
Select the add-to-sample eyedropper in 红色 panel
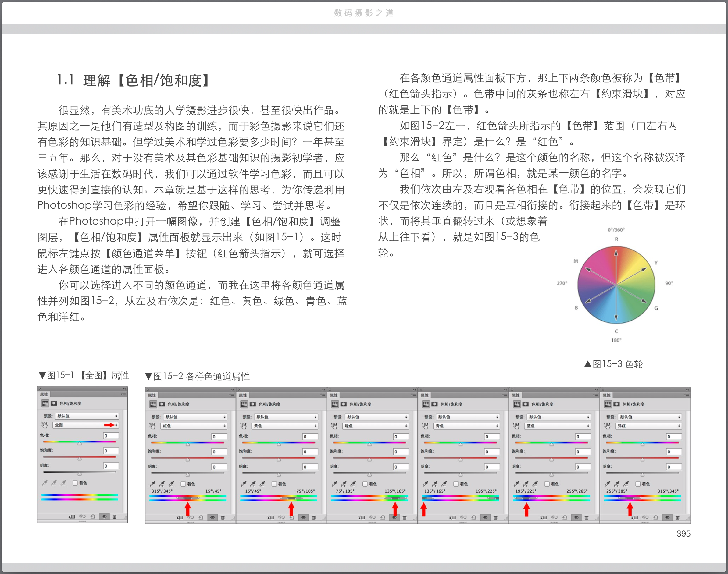coord(162,484)
